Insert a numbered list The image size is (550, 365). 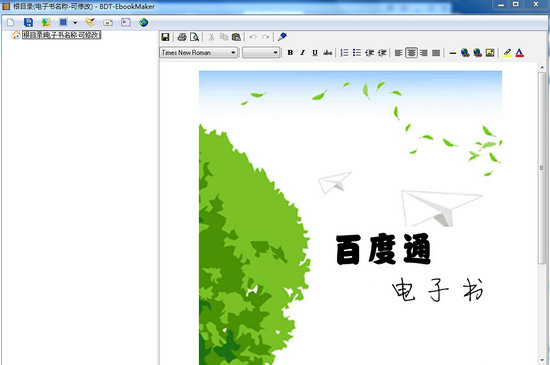pos(344,53)
